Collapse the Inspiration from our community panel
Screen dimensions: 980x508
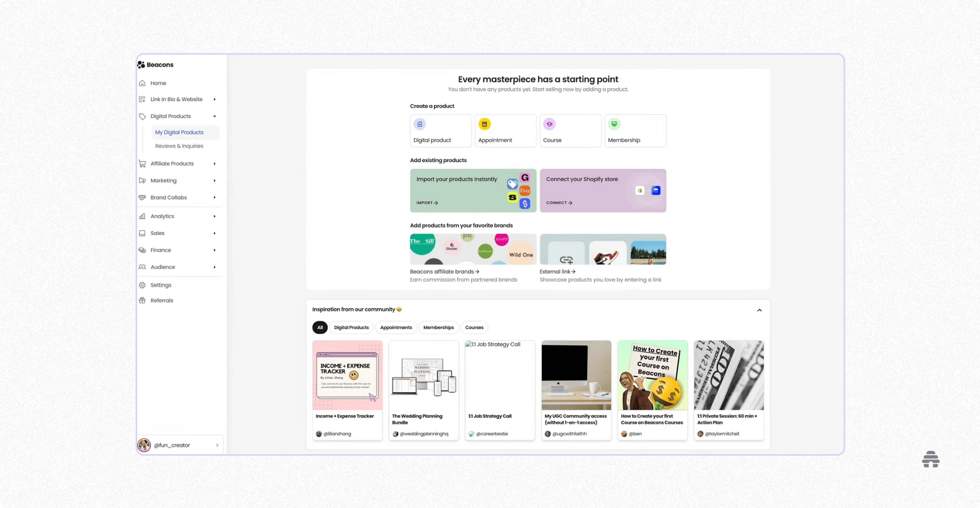759,310
